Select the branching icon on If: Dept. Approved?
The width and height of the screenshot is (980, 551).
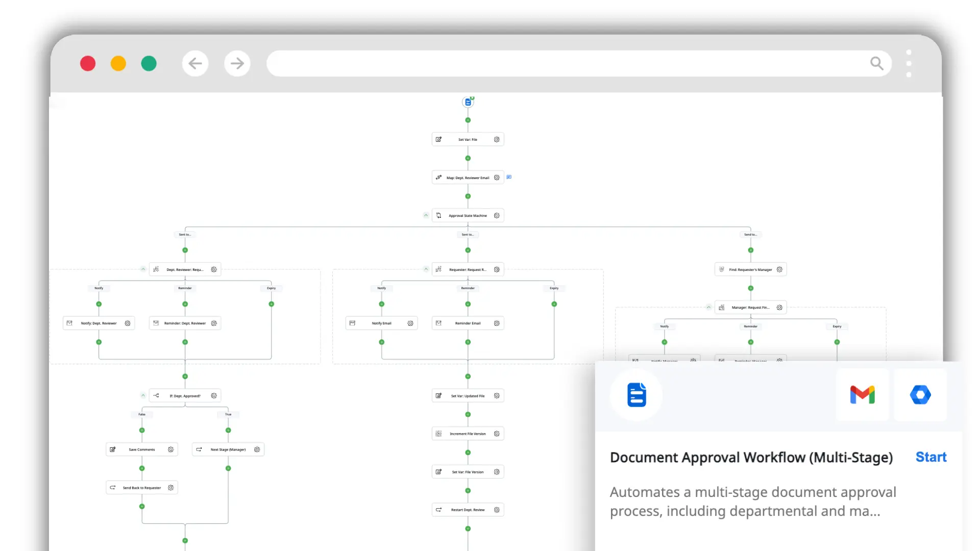(x=156, y=395)
